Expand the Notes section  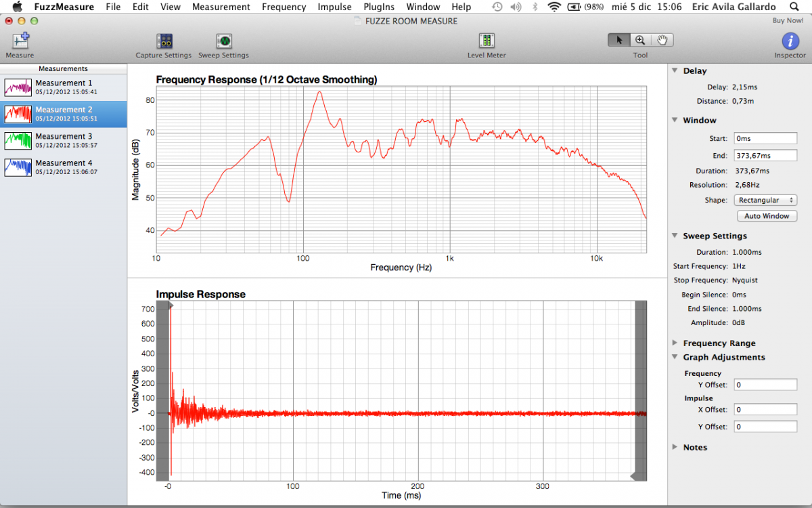coord(675,447)
